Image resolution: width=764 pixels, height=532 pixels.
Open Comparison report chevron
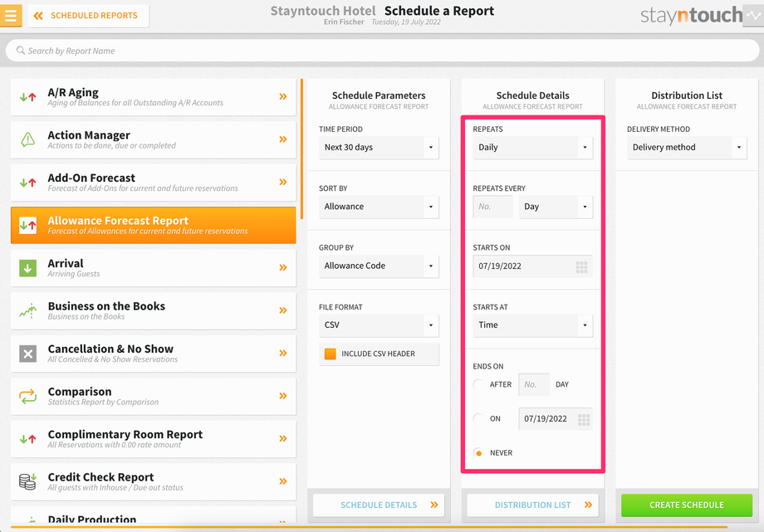pyautogui.click(x=283, y=396)
